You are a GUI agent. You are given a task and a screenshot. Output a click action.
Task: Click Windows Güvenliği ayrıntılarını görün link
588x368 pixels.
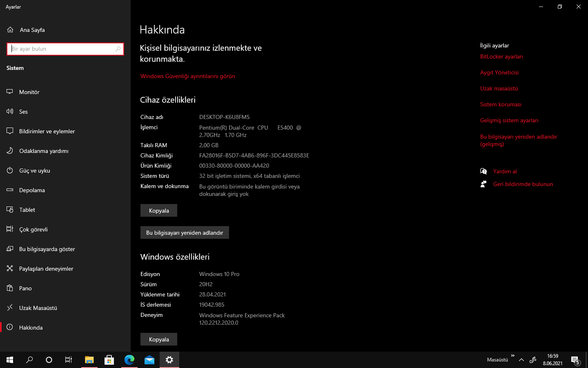click(188, 76)
